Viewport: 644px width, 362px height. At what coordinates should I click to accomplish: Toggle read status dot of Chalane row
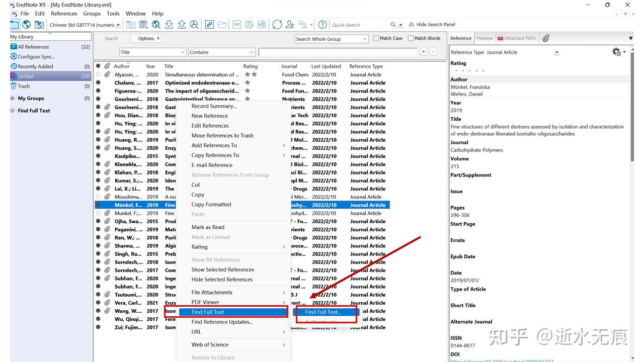pyautogui.click(x=98, y=82)
